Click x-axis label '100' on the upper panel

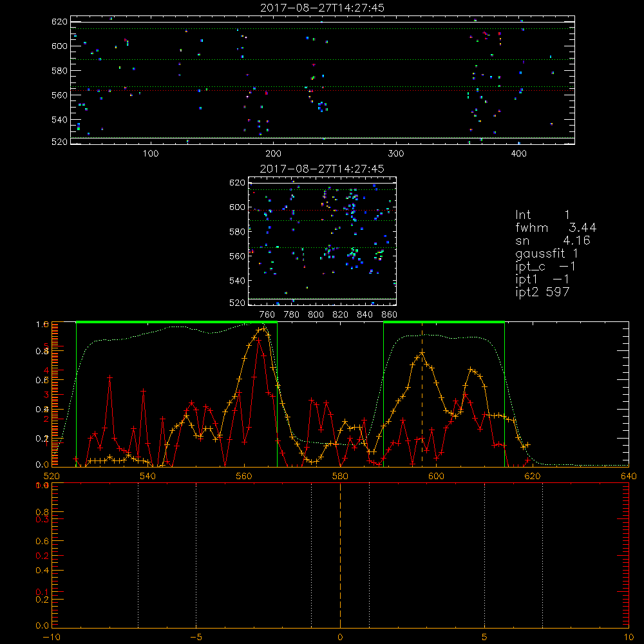(x=151, y=153)
